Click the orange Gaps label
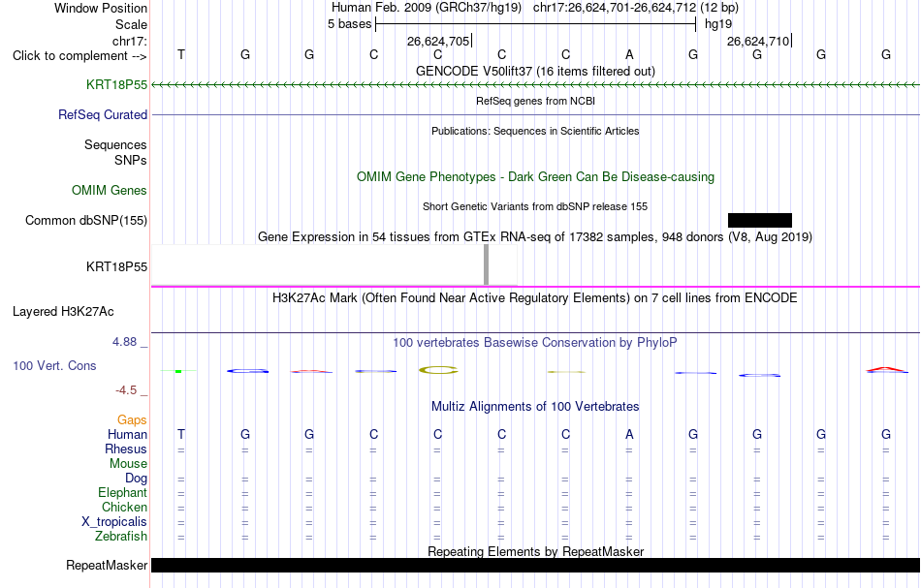The image size is (921, 588). coord(132,419)
